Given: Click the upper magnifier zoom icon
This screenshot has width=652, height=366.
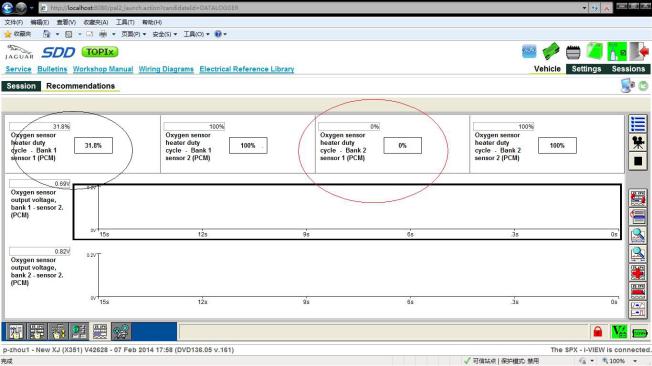Looking at the screenshot, I should (x=638, y=235).
